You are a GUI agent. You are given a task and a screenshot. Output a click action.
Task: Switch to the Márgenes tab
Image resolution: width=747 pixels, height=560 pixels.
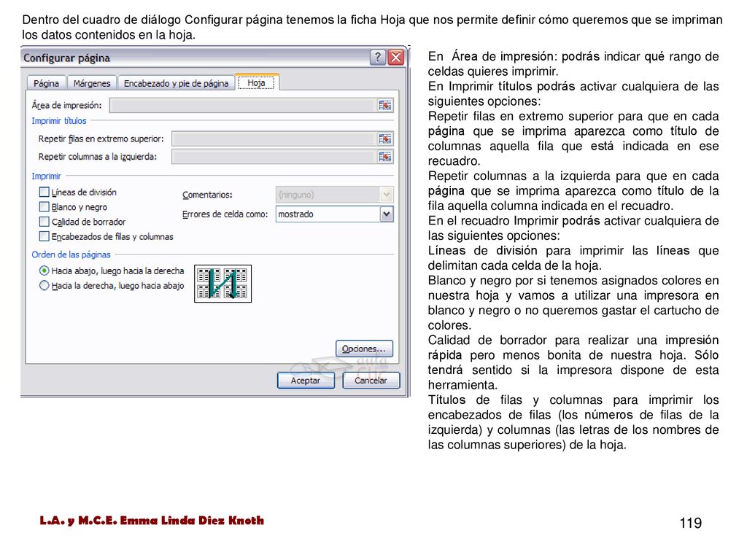coord(92,83)
